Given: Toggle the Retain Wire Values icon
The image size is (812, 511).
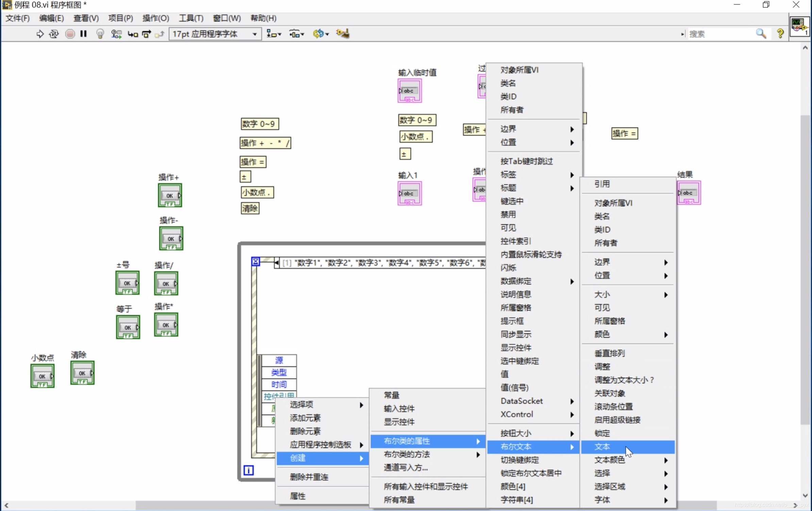Looking at the screenshot, I should 116,34.
